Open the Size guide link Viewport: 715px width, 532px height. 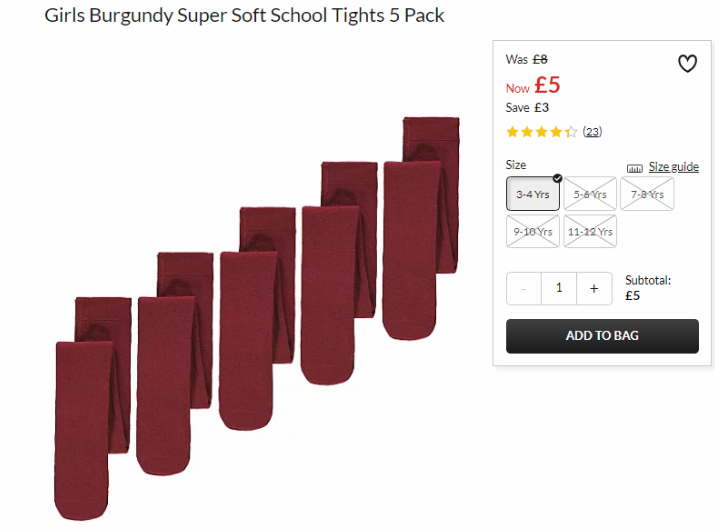(674, 167)
